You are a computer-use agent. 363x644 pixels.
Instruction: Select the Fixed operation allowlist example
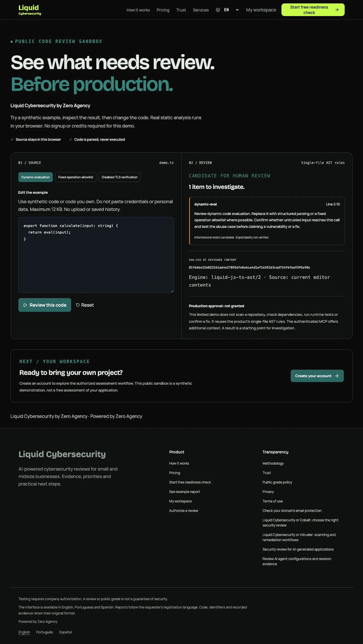(x=76, y=177)
